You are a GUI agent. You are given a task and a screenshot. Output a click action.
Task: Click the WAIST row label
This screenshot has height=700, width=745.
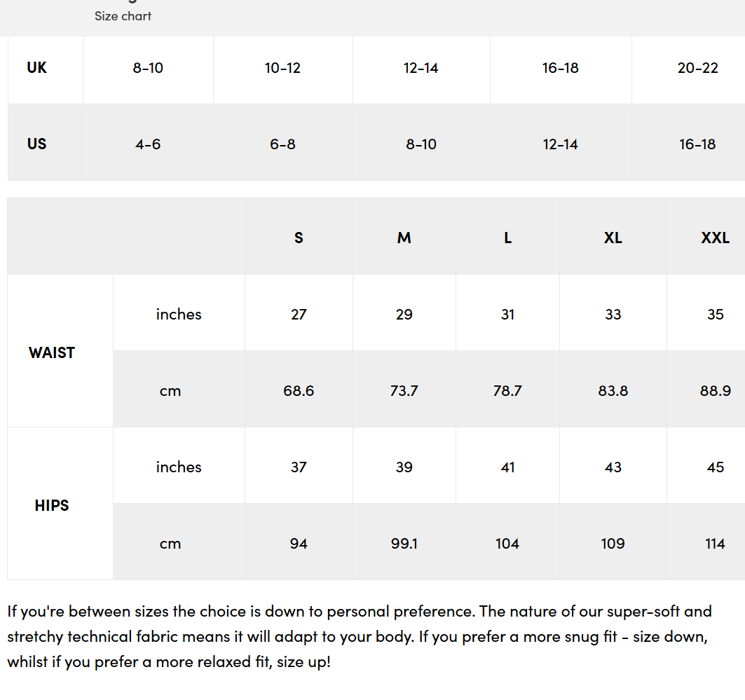[52, 353]
